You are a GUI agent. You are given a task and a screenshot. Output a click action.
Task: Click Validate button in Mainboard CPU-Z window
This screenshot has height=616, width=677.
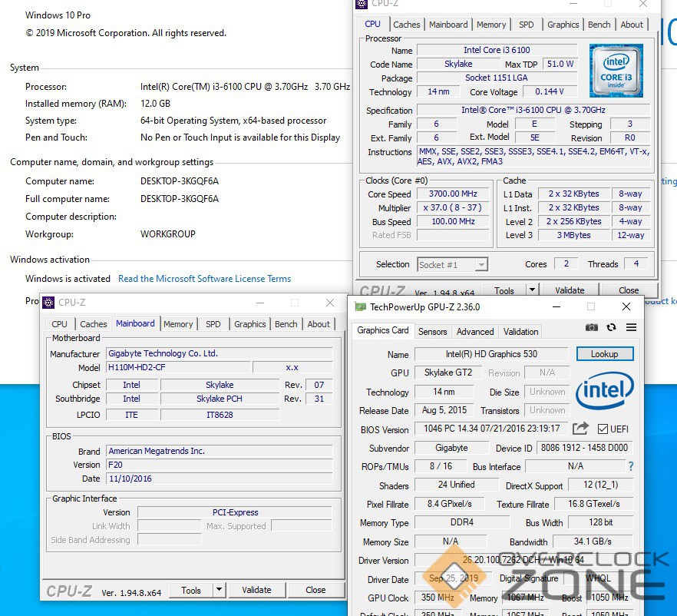point(256,590)
